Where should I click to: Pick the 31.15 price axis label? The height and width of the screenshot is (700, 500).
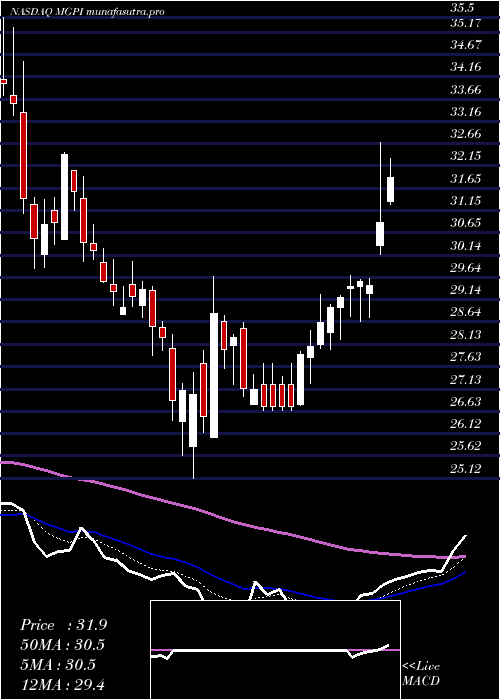466,201
